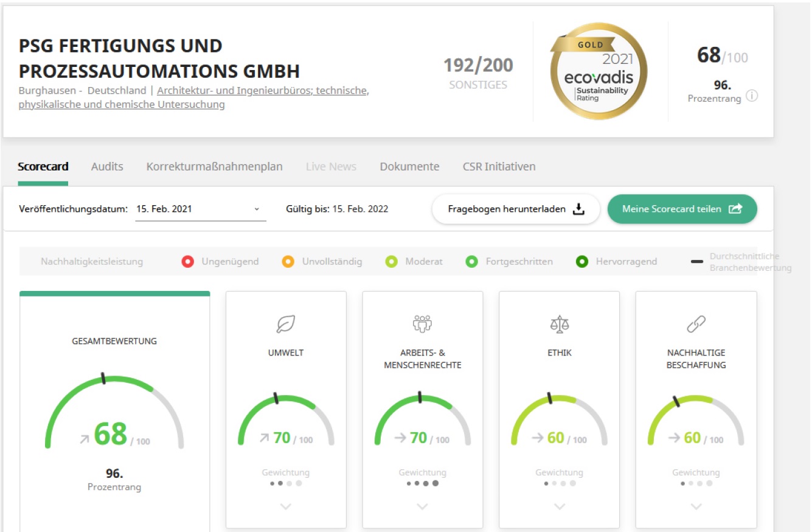Click the Gesamtbewertung 68 gauge
This screenshot has height=532, width=812.
pyautogui.click(x=114, y=412)
